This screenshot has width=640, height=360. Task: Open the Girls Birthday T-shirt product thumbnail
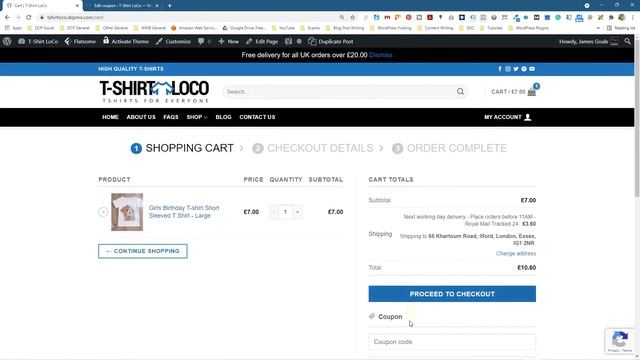click(x=127, y=212)
